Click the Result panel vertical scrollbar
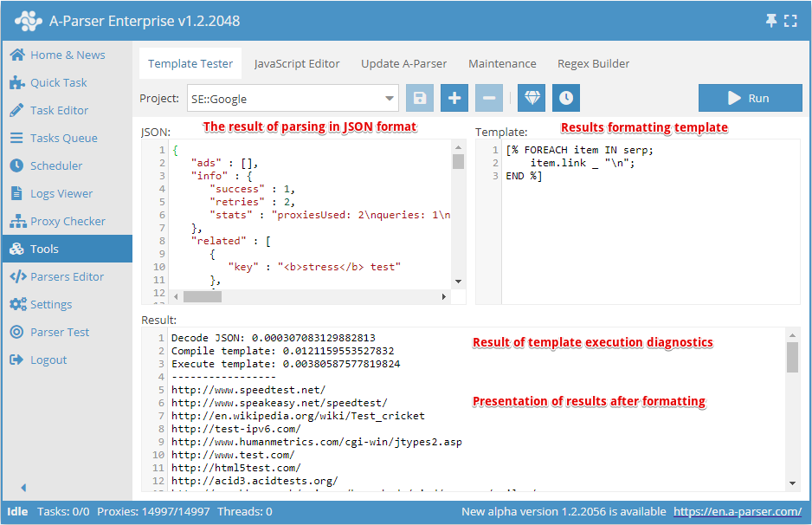Image resolution: width=812 pixels, height=525 pixels. pos(793,359)
